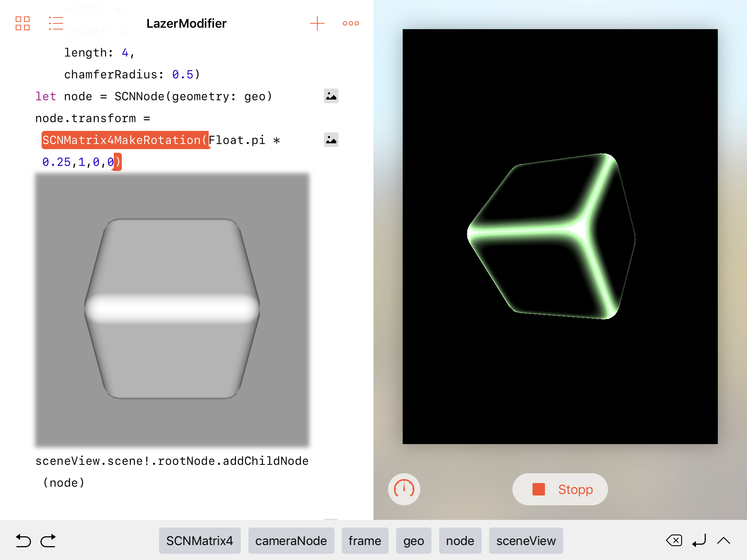Screen dimensions: 747x560
Task: Toggle result viewer beside SCNNode line
Action: pos(331,96)
